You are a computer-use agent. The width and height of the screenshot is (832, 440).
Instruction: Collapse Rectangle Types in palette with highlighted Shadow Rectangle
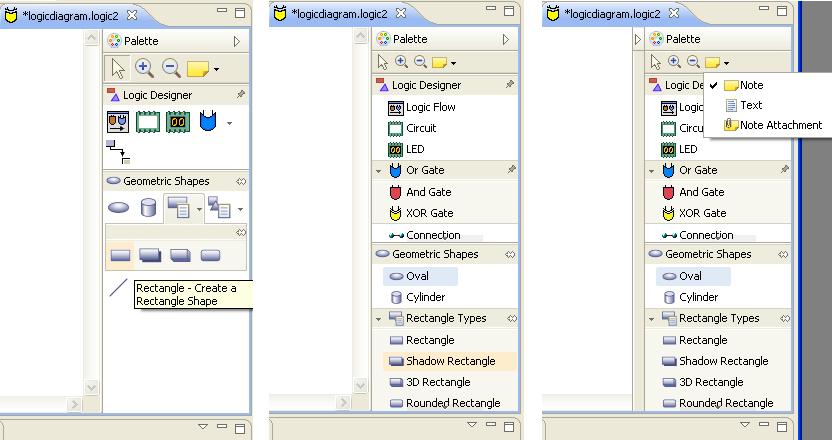(x=378, y=319)
